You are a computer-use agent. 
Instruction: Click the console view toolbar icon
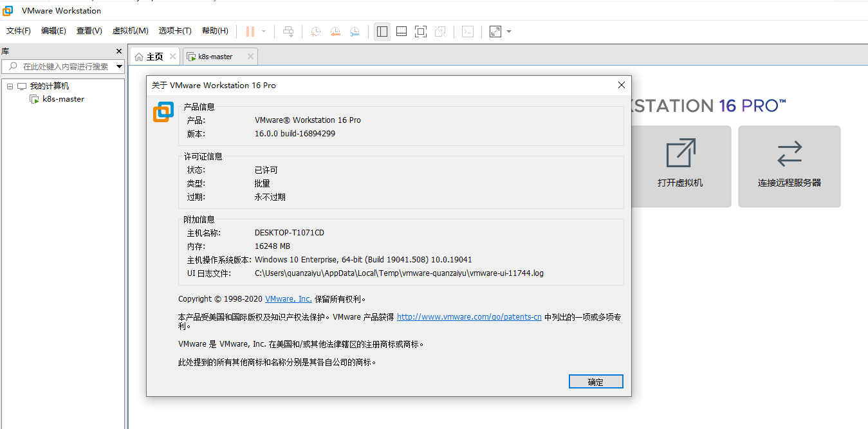click(468, 32)
